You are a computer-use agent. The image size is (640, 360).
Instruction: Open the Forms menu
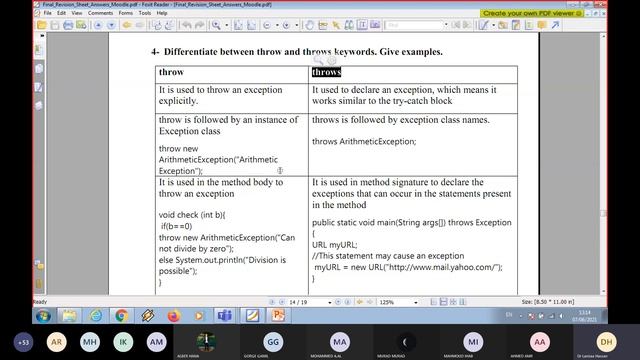pos(126,13)
